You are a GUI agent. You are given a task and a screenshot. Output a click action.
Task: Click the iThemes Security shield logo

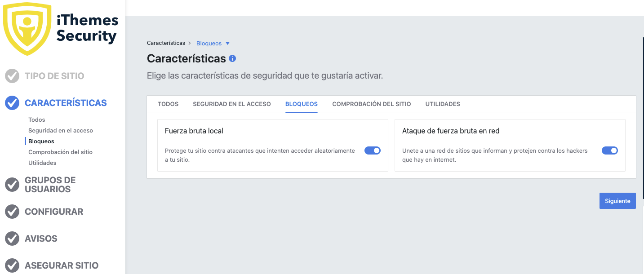[x=27, y=28]
